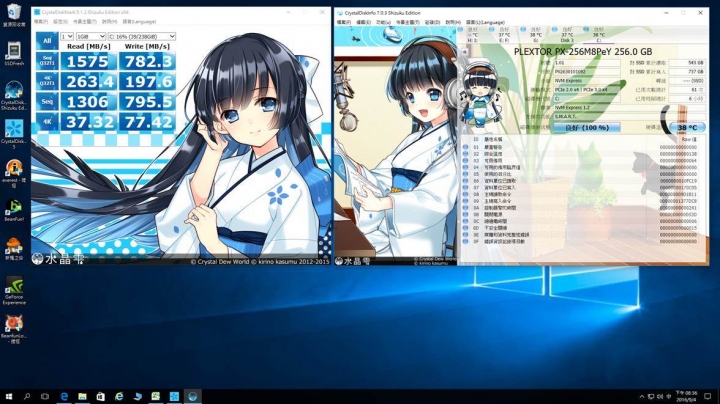720x404 pixels.
Task: Click the firmware field showing 1.01
Action: point(586,62)
